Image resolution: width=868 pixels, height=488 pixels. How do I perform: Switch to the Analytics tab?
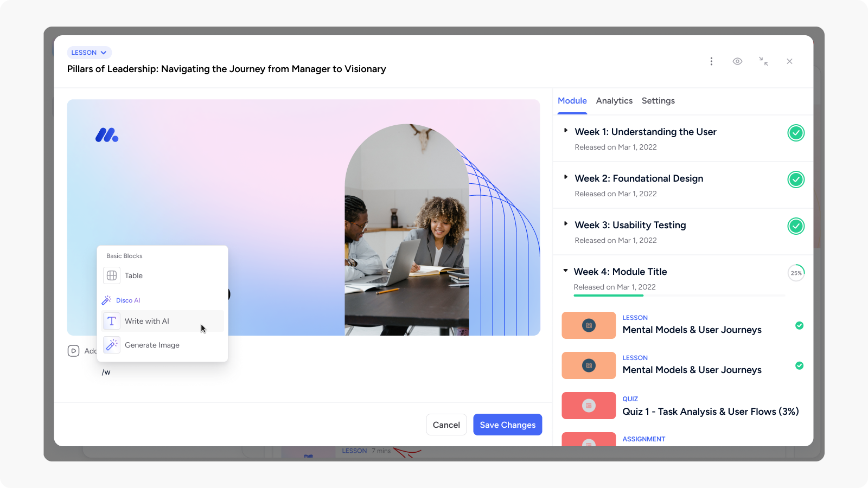[x=614, y=101]
